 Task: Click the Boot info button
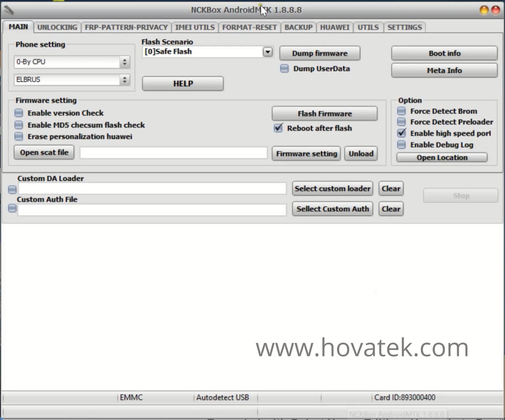(x=444, y=53)
